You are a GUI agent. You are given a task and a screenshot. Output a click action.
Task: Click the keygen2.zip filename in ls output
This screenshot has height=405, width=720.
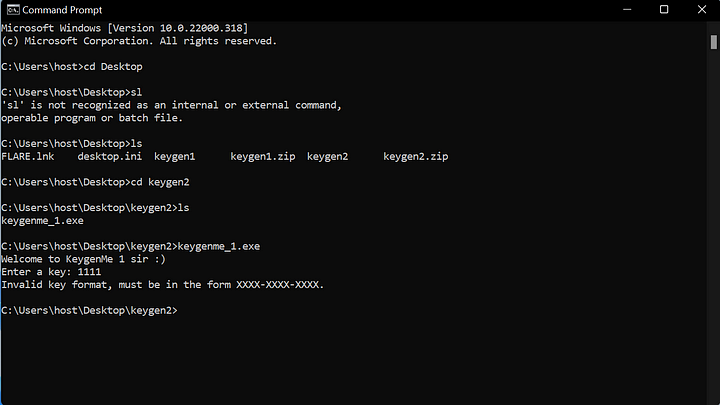[416, 157]
